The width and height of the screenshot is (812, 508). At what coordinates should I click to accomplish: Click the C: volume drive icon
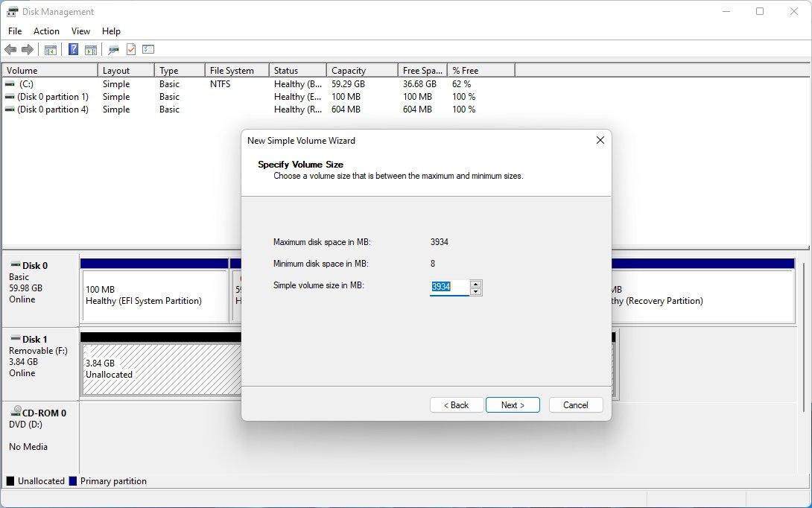tap(10, 84)
